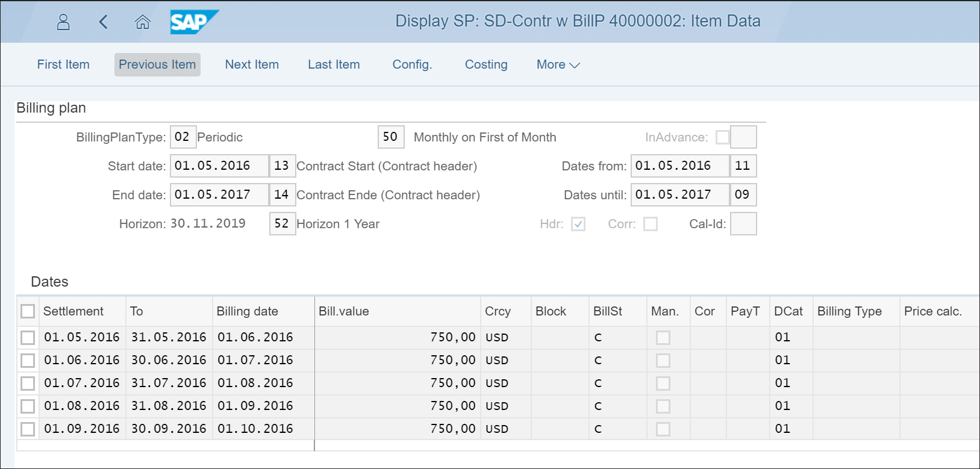Screen dimensions: 980x469
Task: Click the DCat column header
Action: pos(791,311)
